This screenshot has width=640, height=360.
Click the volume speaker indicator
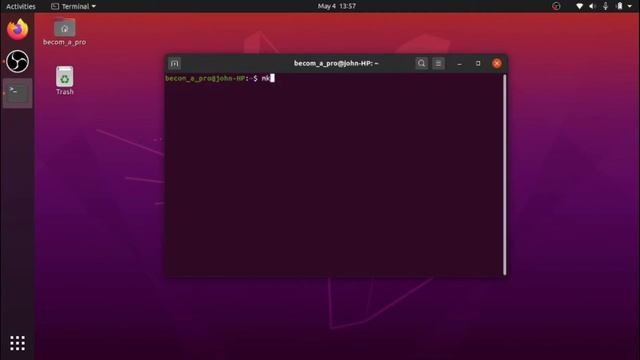click(592, 6)
